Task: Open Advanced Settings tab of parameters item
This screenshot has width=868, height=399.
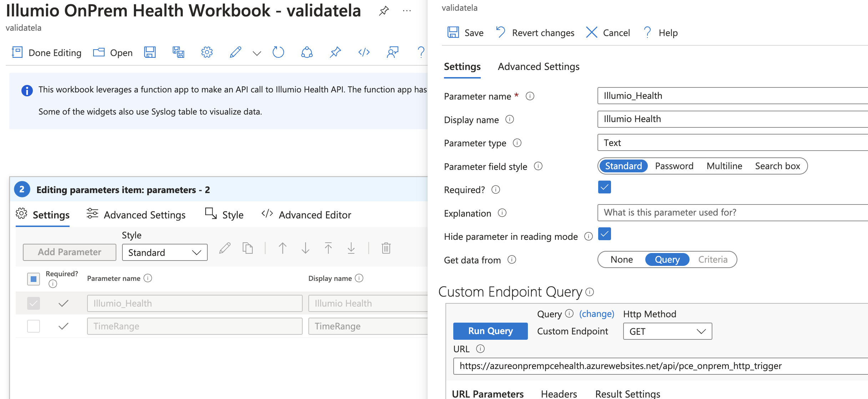Action: 136,215
